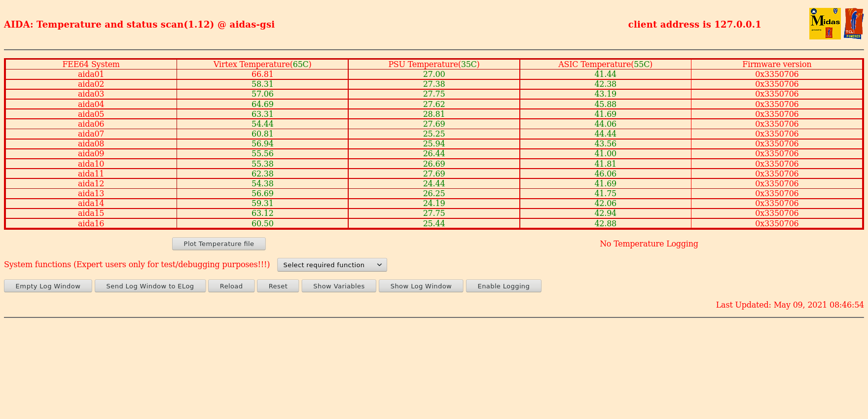Image resolution: width=868 pixels, height=419 pixels.
Task: Open the Show Log Window button
Action: pos(421,286)
